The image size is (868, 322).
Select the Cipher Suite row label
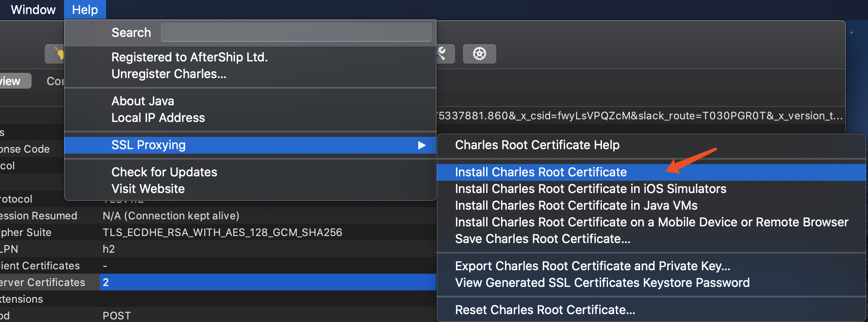point(26,233)
